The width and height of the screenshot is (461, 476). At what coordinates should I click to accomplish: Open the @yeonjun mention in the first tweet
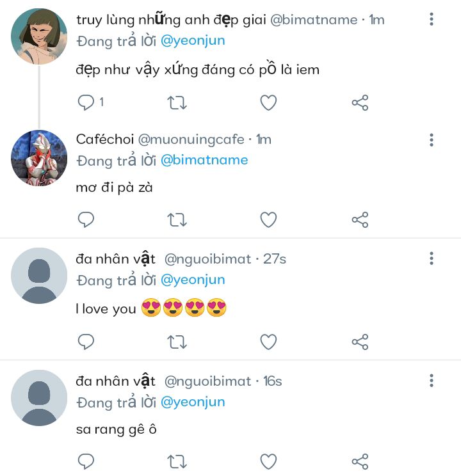click(192, 40)
